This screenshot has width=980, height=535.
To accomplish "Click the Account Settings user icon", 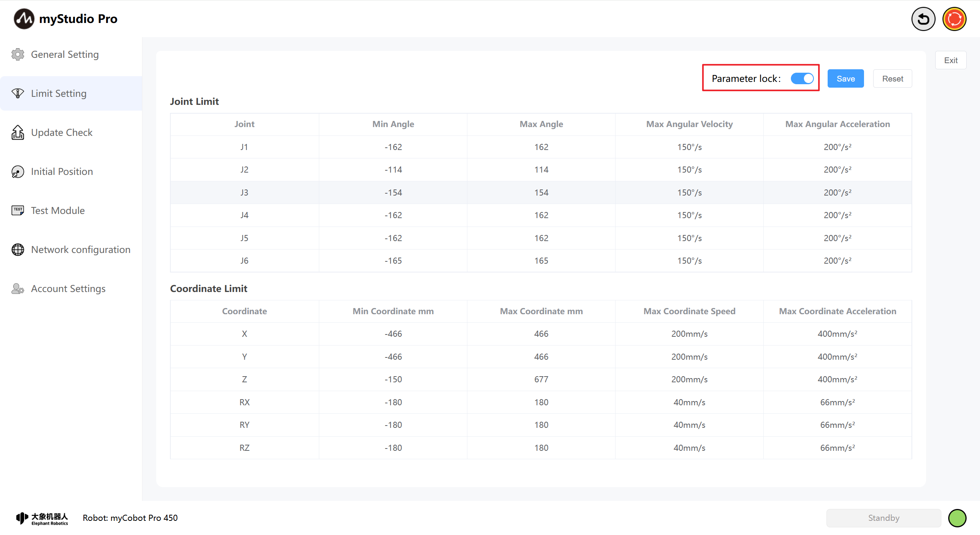I will point(18,289).
